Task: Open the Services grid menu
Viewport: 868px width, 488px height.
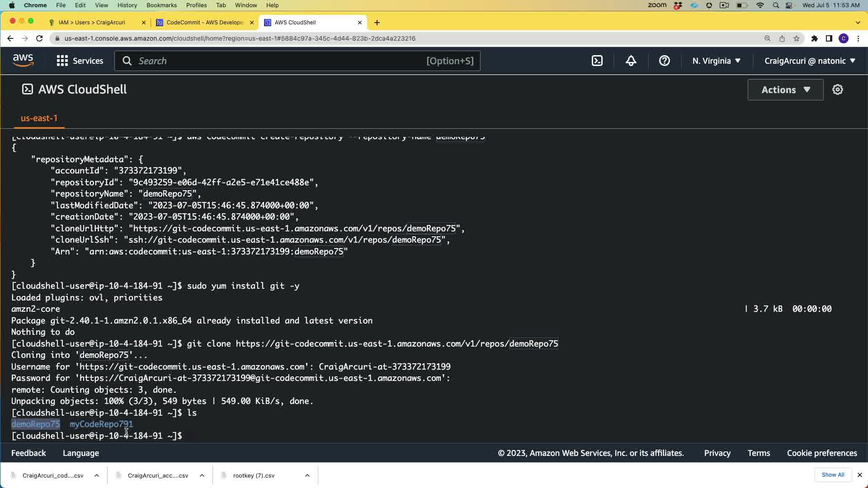Action: click(80, 61)
